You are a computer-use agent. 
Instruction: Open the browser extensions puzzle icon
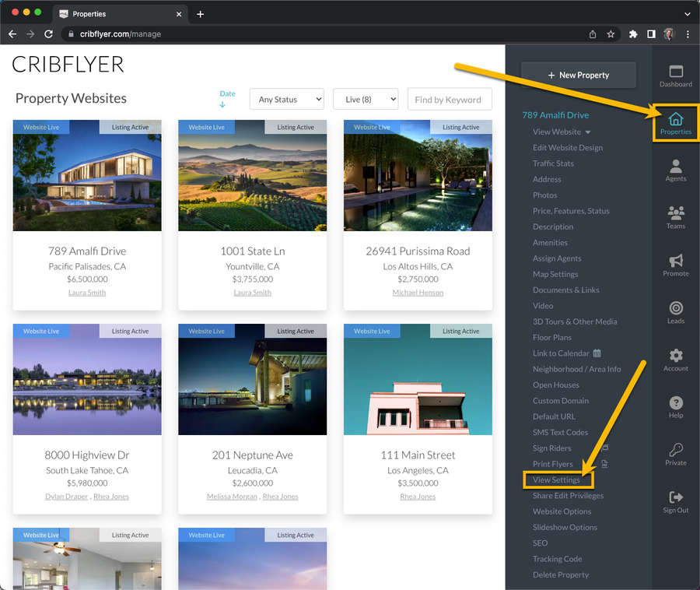click(633, 34)
